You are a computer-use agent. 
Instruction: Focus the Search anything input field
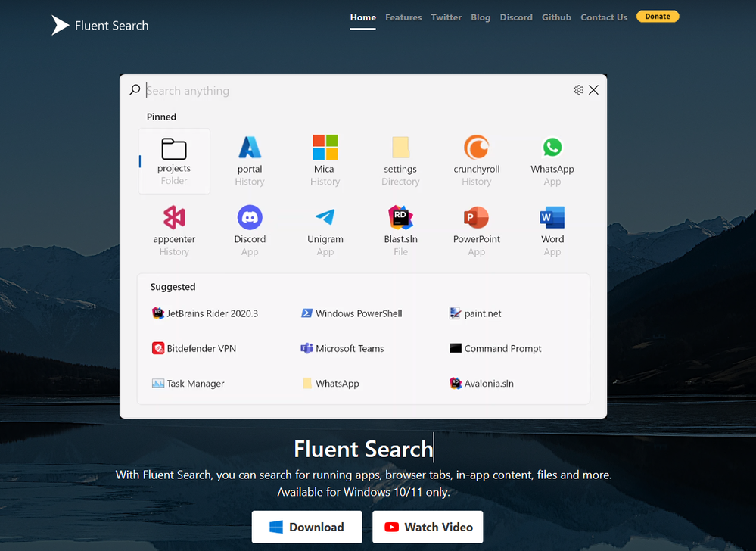click(x=356, y=91)
